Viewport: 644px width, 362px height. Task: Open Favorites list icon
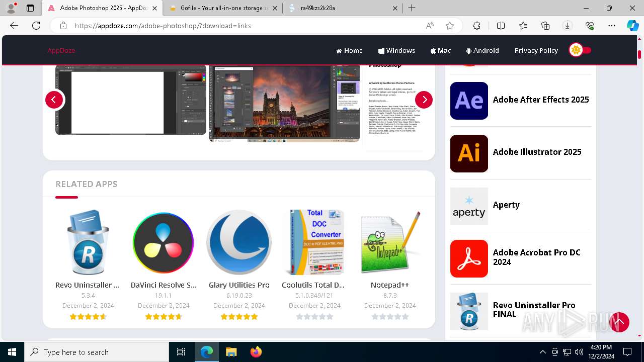pos(523,26)
